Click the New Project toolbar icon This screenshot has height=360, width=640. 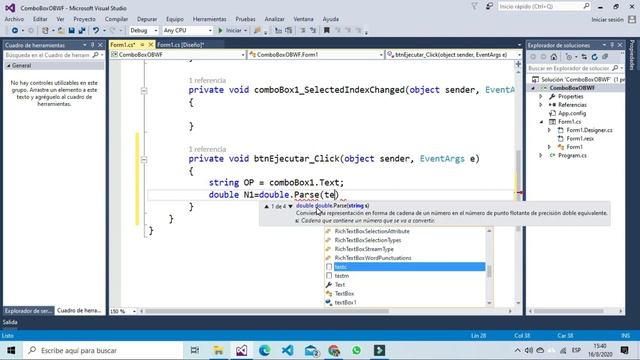(x=45, y=31)
